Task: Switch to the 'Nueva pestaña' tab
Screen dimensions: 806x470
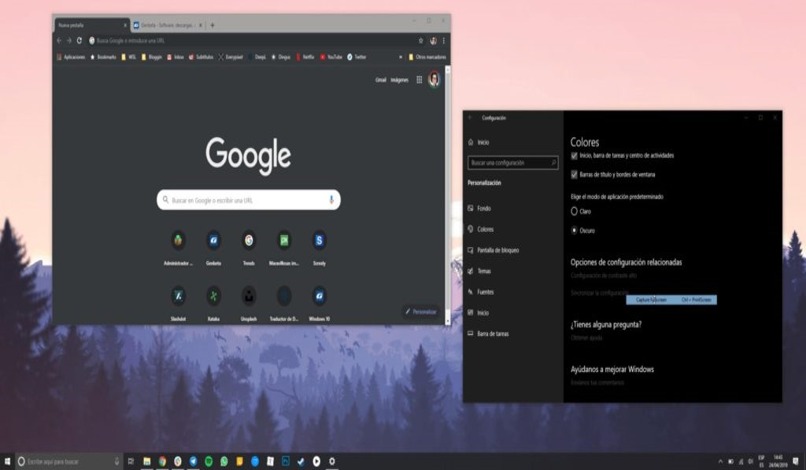Action: [x=88, y=24]
